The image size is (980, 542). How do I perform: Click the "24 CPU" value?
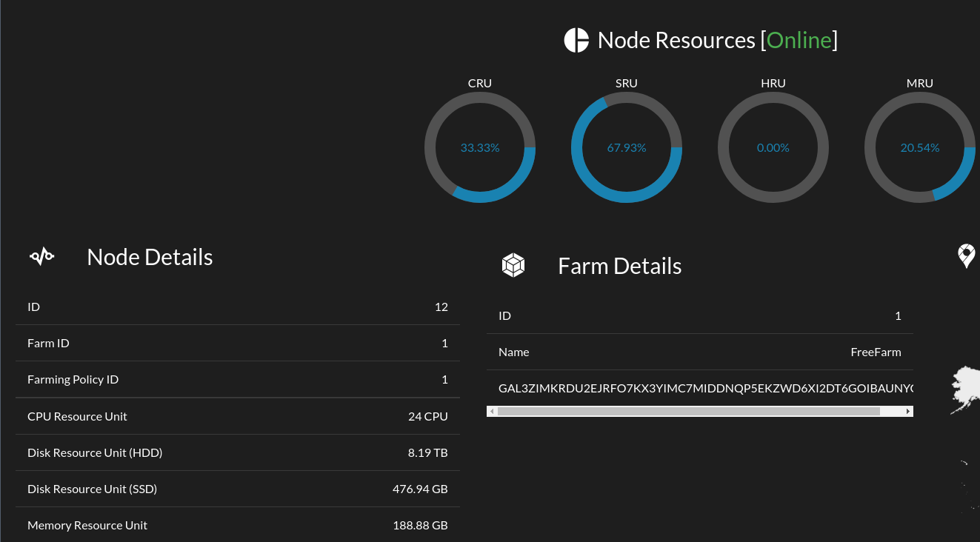tap(428, 416)
